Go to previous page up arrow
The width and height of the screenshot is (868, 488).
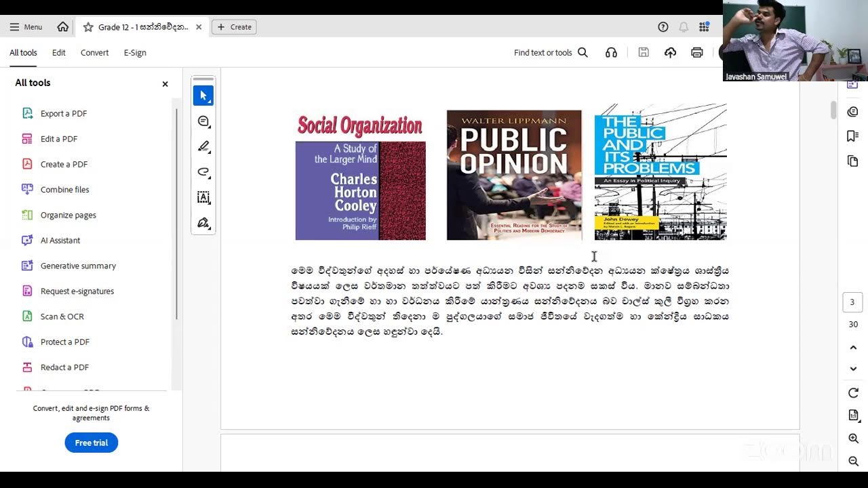coord(853,348)
